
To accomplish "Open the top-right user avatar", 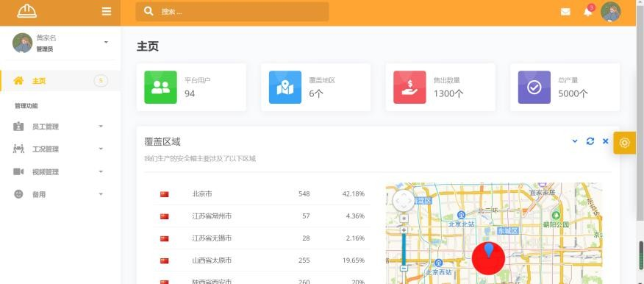I will [611, 12].
